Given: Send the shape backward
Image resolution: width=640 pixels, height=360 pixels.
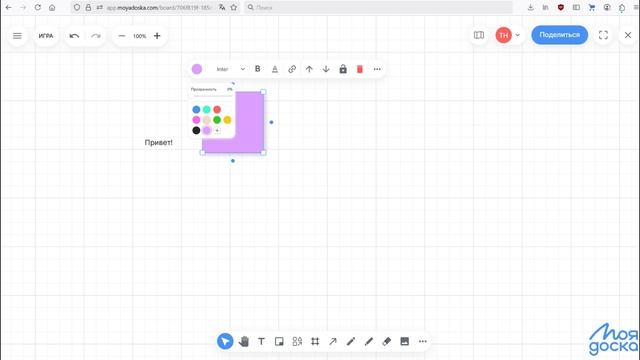Looking at the screenshot, I should click(x=326, y=69).
